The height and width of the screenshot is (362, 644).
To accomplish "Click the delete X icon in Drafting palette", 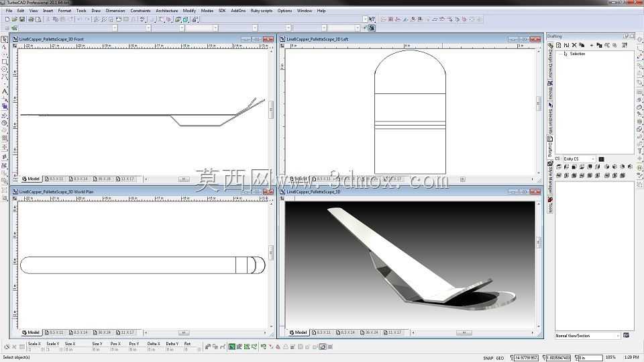I will pos(574,45).
